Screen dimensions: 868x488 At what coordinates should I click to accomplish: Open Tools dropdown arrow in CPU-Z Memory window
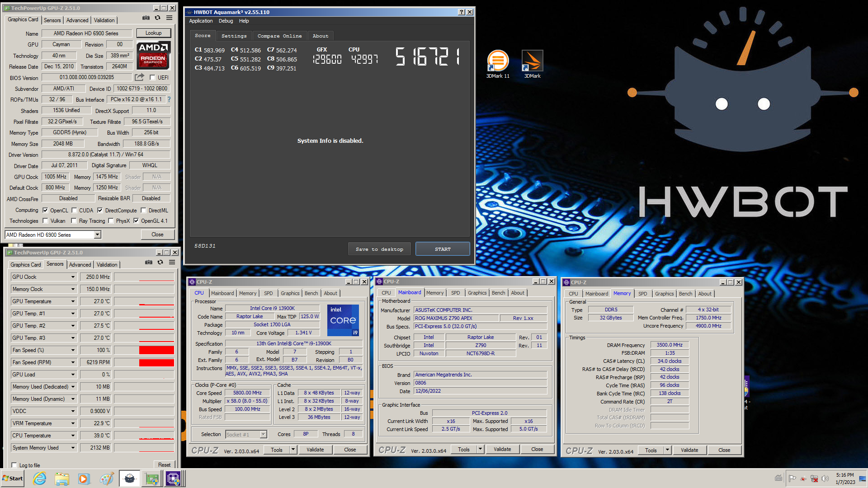pyautogui.click(x=667, y=450)
